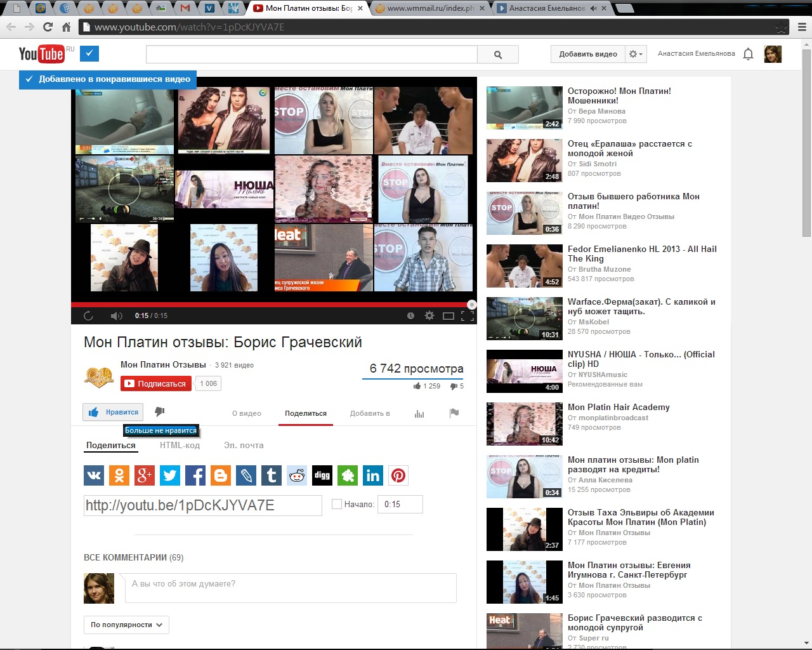
Task: Open the Анастасия Емельянова account name
Action: pyautogui.click(x=697, y=54)
